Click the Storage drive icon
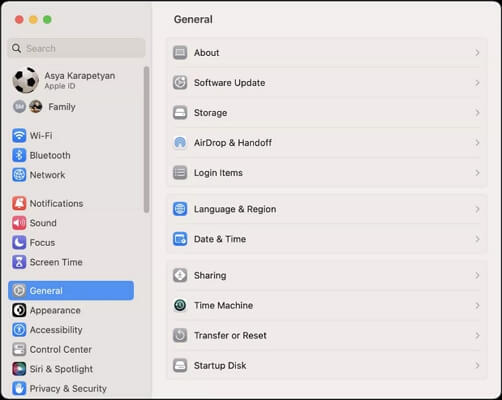 tap(180, 113)
